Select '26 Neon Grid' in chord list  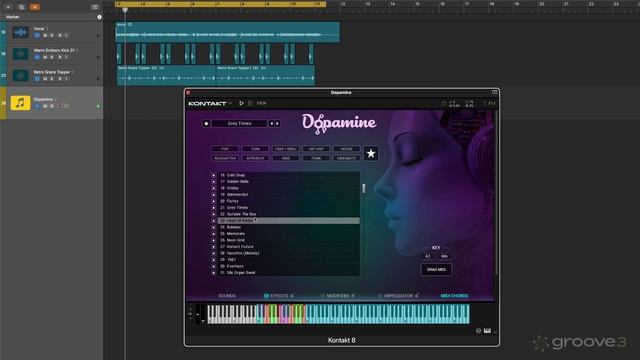[289, 240]
